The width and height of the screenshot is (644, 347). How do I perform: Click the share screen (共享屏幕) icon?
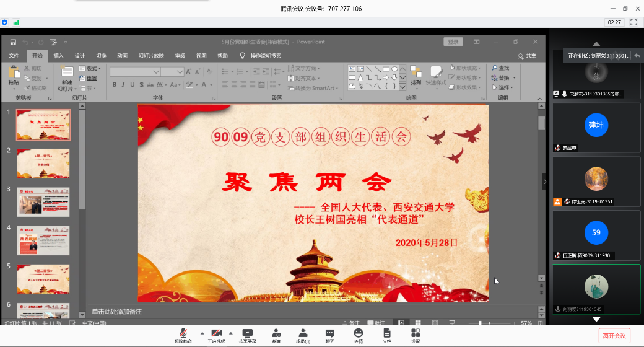click(x=247, y=333)
